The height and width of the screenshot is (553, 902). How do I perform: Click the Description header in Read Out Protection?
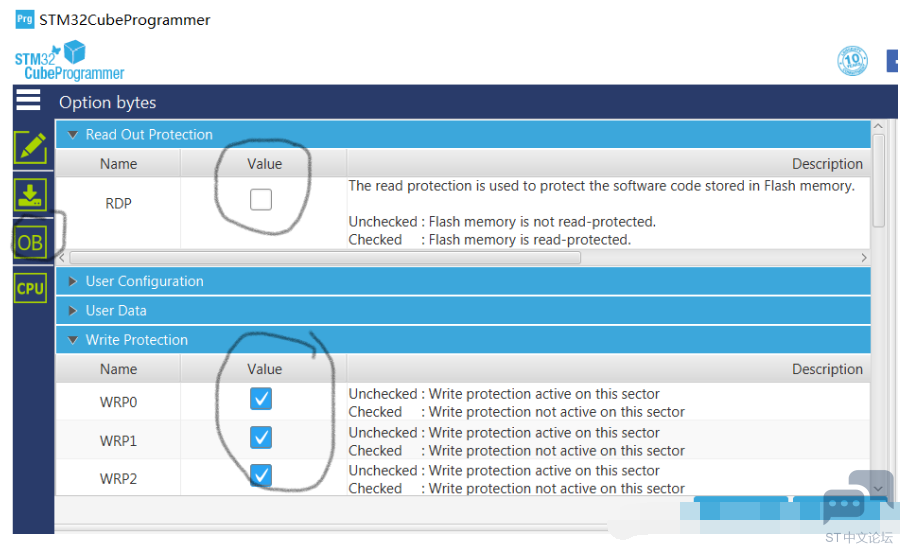(x=609, y=164)
